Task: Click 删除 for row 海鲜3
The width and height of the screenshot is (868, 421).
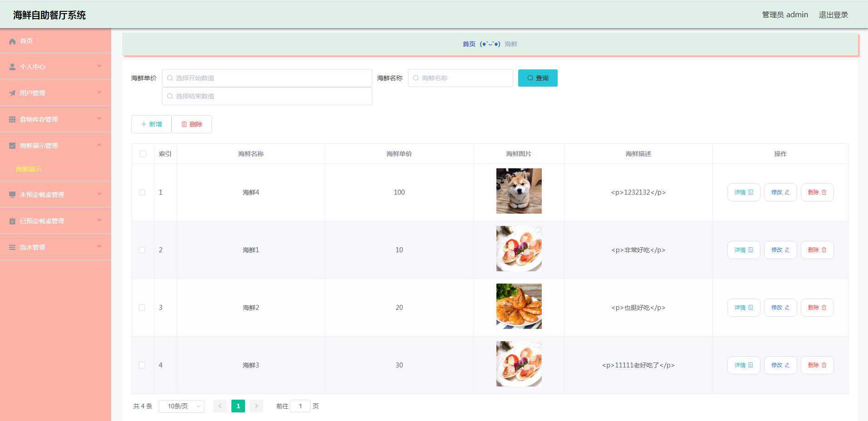Action: (817, 365)
